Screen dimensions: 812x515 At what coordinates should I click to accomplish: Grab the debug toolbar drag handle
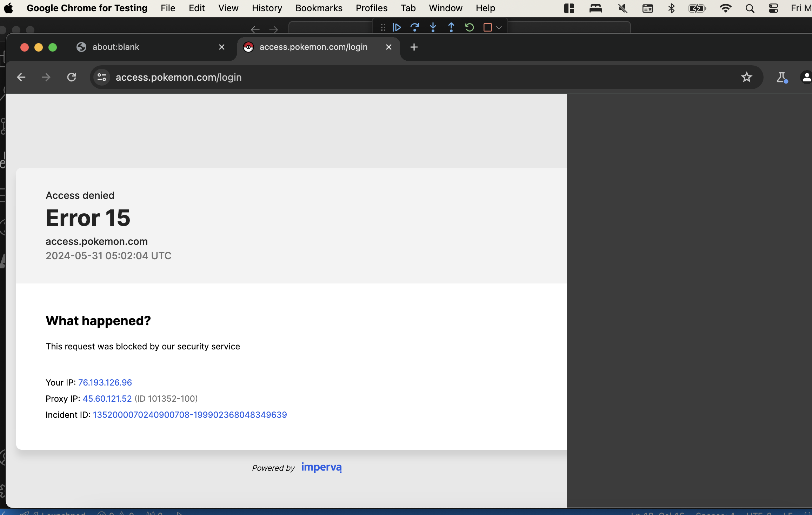383,27
